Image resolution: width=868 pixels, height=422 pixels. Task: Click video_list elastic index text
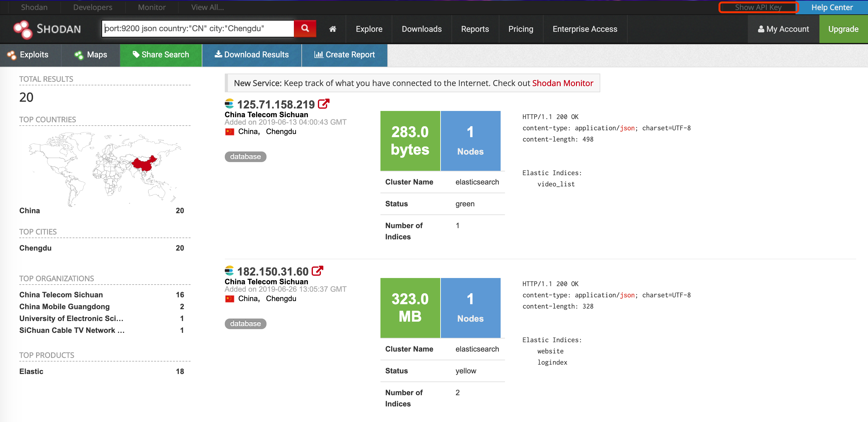(x=556, y=184)
